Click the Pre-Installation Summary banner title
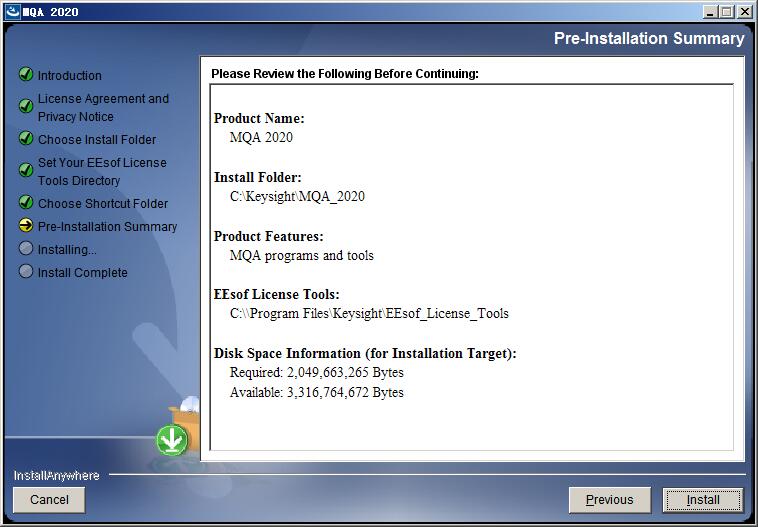758x527 pixels. tap(649, 38)
